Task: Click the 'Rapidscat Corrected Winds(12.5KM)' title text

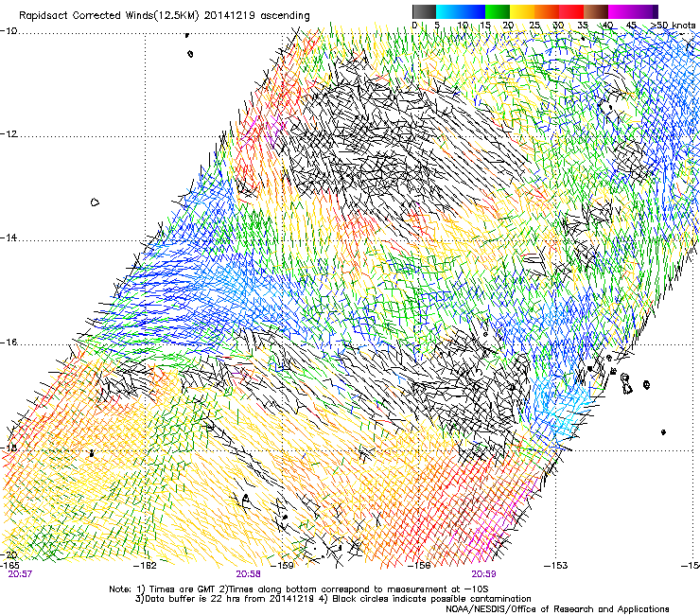Action: [x=109, y=16]
